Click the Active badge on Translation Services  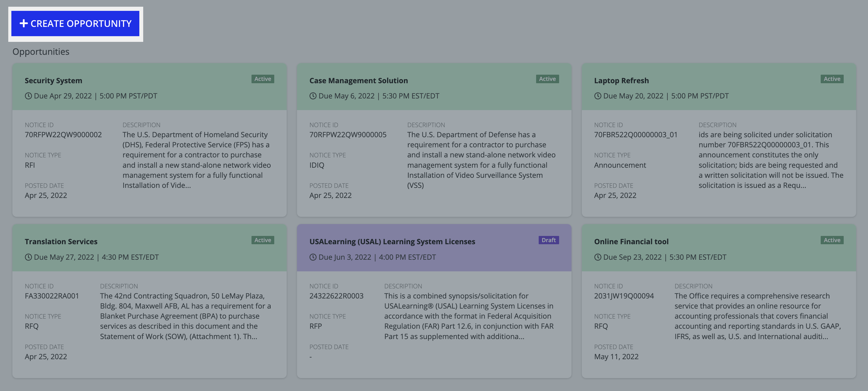pyautogui.click(x=262, y=240)
